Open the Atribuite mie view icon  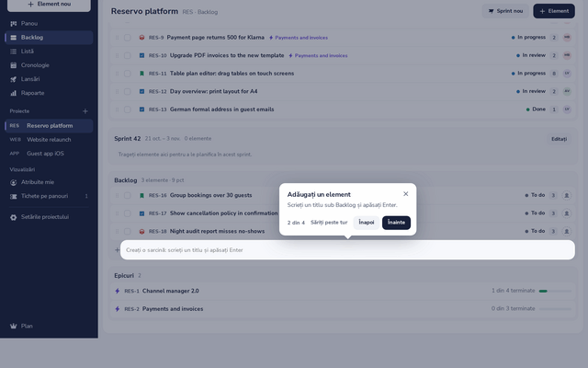point(14,182)
